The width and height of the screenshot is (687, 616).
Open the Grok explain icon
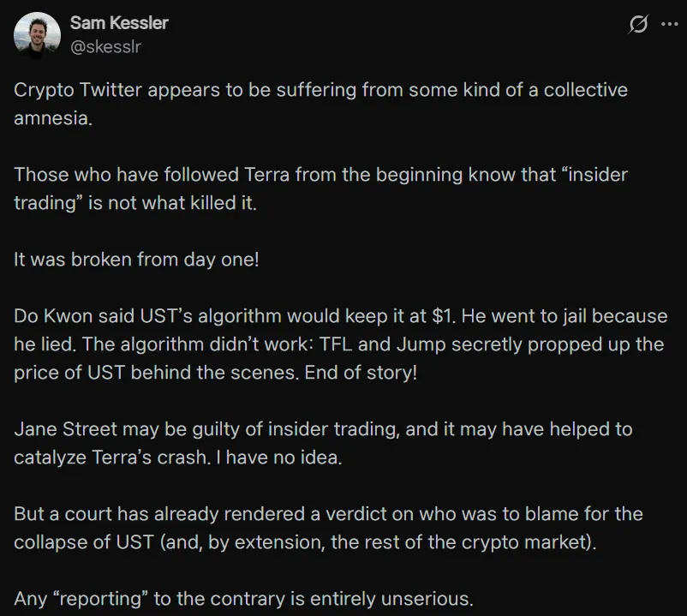(638, 25)
